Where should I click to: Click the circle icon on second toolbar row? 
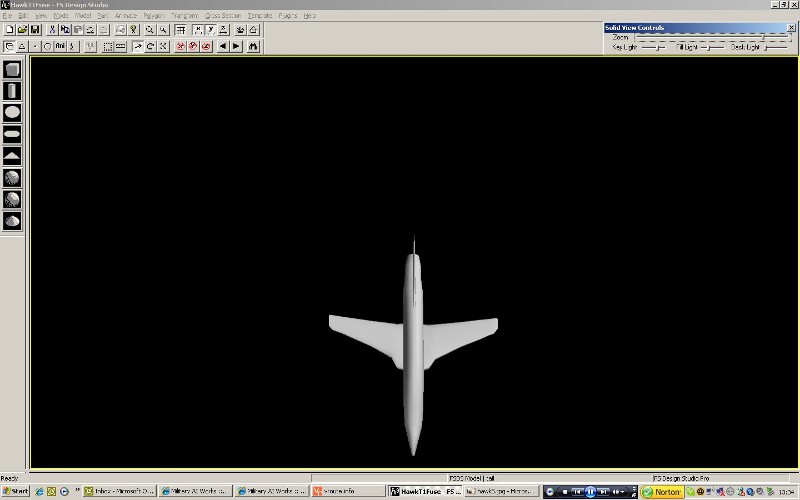tap(47, 46)
